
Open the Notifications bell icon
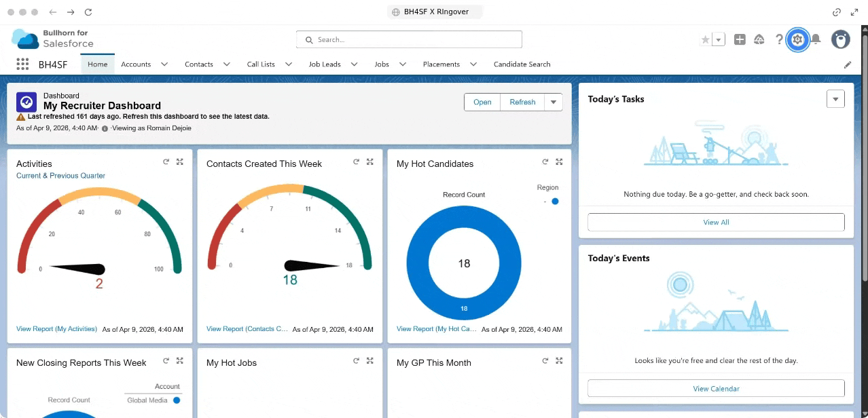pyautogui.click(x=816, y=40)
